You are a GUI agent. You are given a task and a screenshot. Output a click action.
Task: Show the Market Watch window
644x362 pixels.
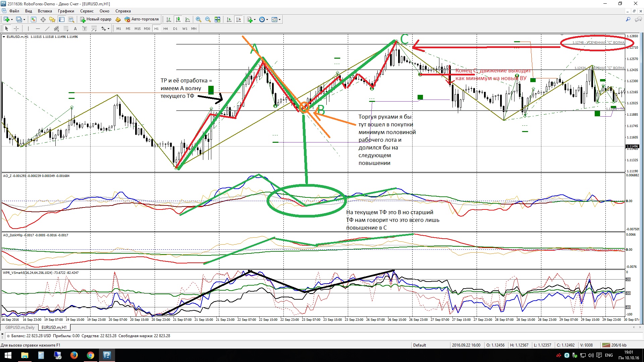click(x=34, y=19)
